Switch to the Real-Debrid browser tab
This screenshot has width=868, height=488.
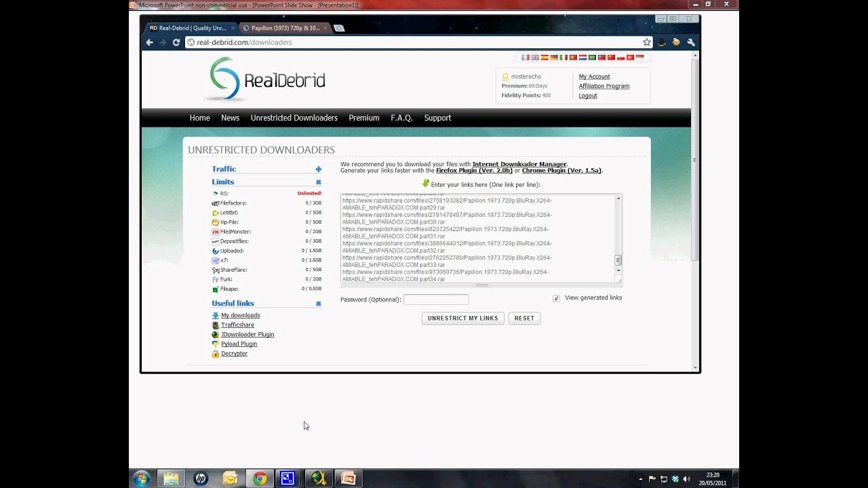point(189,28)
